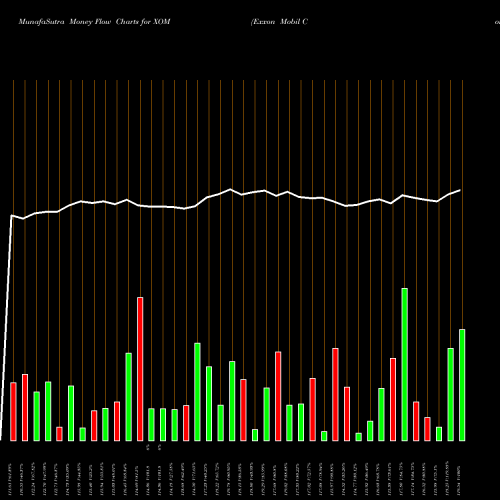Click the MunafaSutra Money Flow Charts title
Viewport: 500px width, 500px height.
click(x=94, y=22)
